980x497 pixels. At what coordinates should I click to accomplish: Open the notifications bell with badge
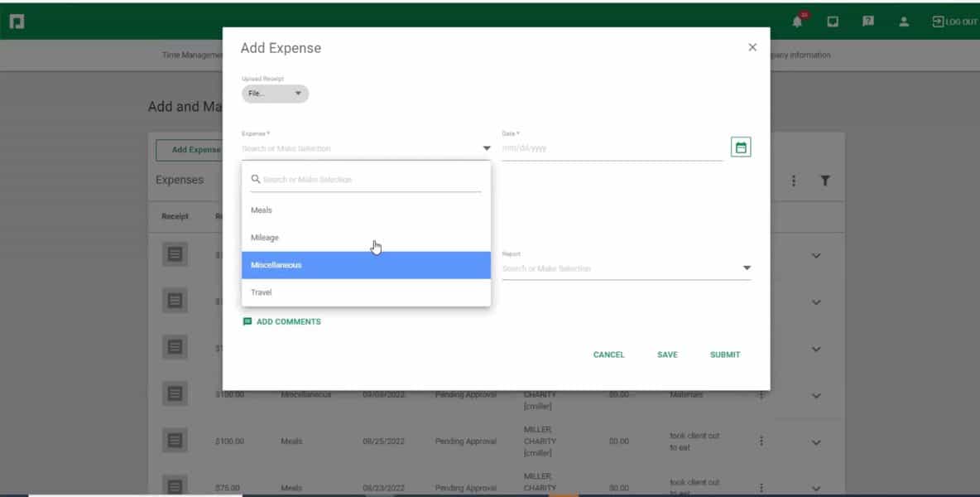(797, 21)
